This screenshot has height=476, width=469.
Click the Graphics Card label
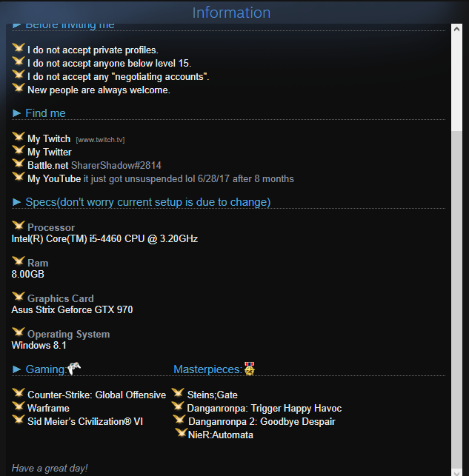61,299
